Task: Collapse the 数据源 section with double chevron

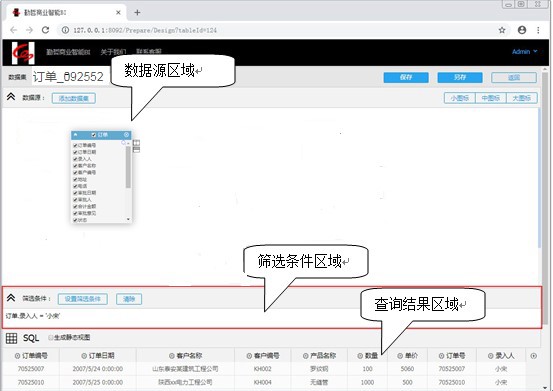Action: tap(11, 97)
